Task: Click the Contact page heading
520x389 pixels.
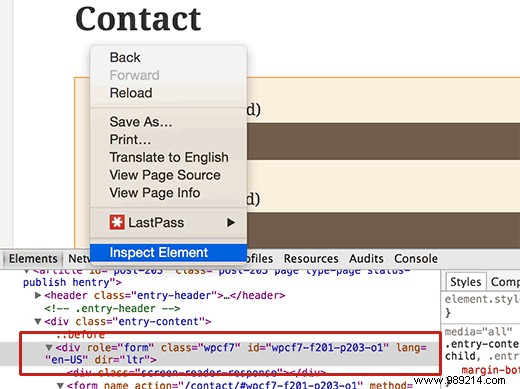Action: [138, 19]
